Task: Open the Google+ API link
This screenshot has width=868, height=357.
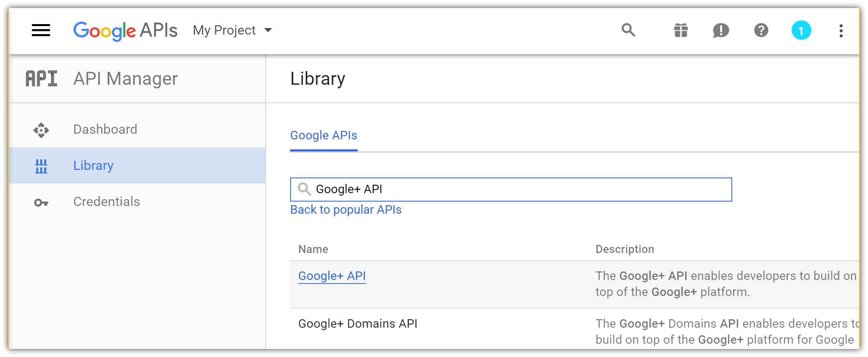Action: click(x=332, y=276)
